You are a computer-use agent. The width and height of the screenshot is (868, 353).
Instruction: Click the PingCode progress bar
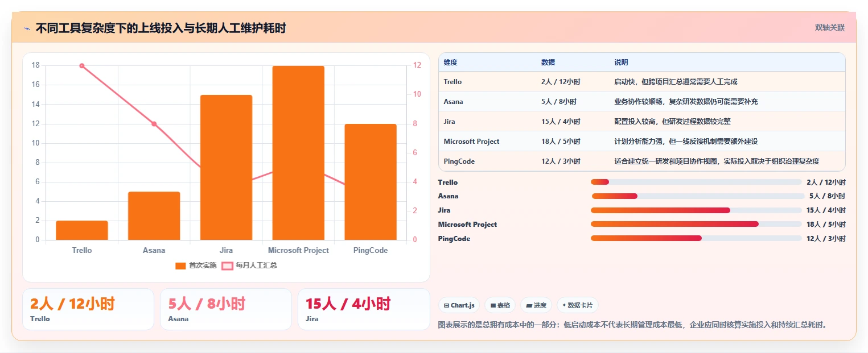point(696,238)
